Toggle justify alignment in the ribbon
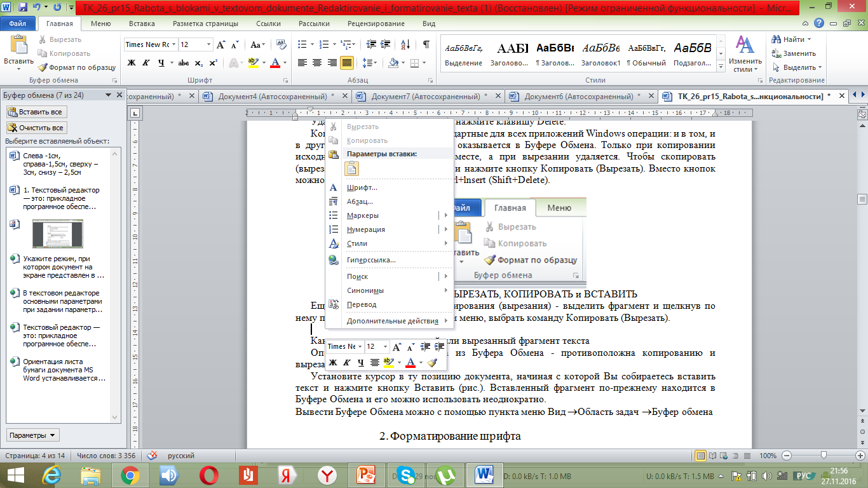Screen dimensions: 868x488 [x=347, y=63]
